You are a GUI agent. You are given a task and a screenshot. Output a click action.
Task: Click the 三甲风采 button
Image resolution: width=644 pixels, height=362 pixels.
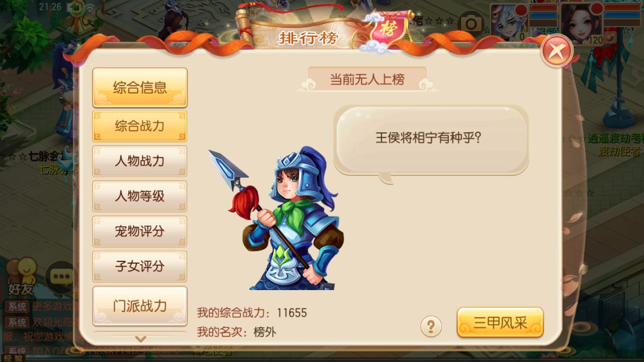point(500,322)
